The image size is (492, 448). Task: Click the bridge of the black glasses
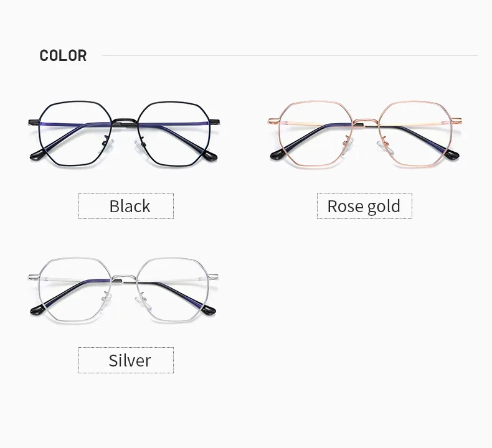click(125, 122)
